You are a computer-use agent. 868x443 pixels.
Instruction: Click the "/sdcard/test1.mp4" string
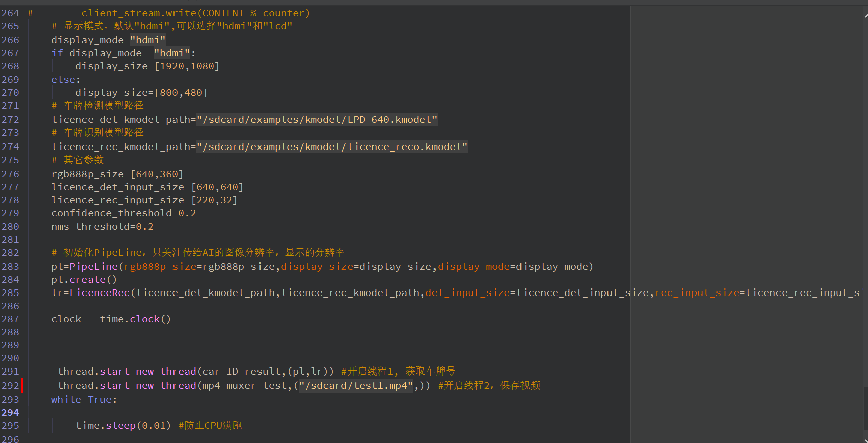pos(356,386)
